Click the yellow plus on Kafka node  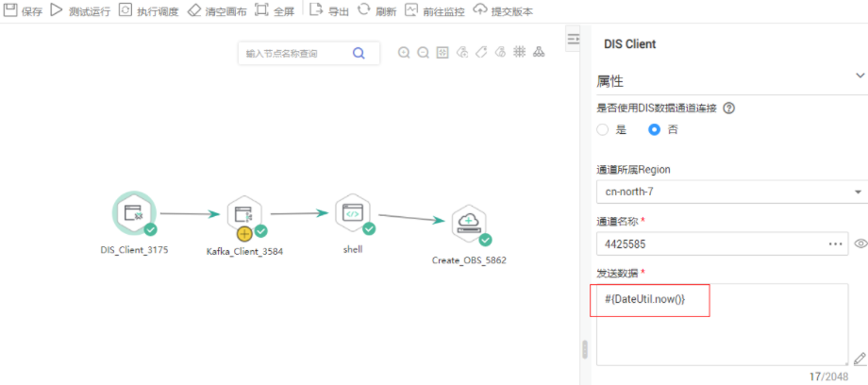pyautogui.click(x=244, y=233)
